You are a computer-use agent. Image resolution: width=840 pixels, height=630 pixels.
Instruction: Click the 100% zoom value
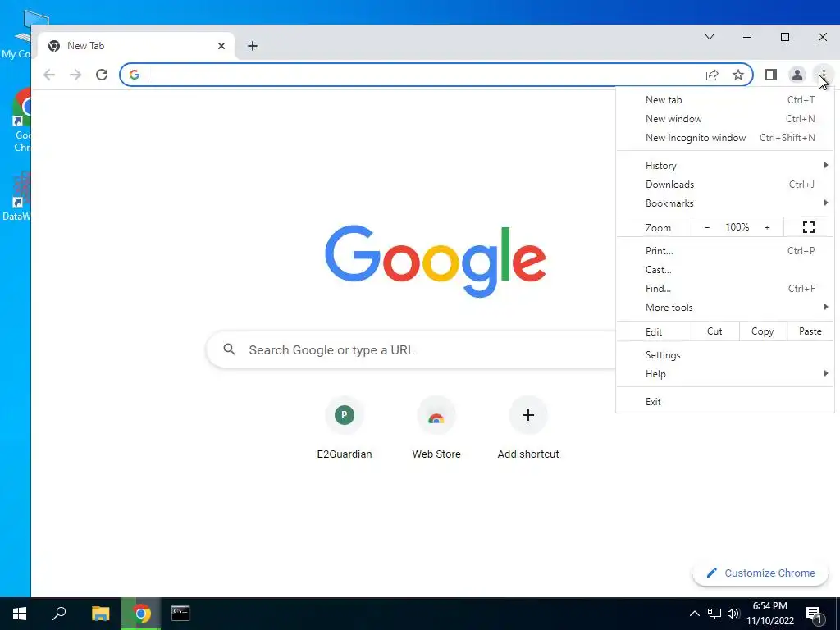point(737,227)
